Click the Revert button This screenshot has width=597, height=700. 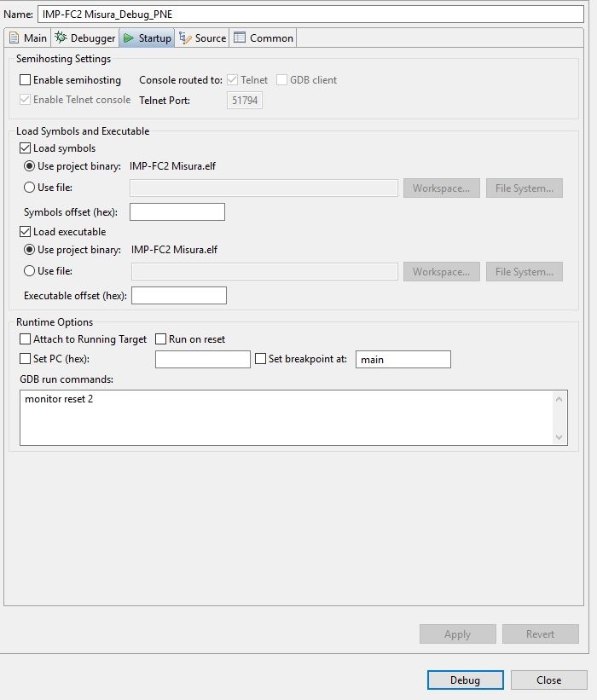(x=541, y=634)
